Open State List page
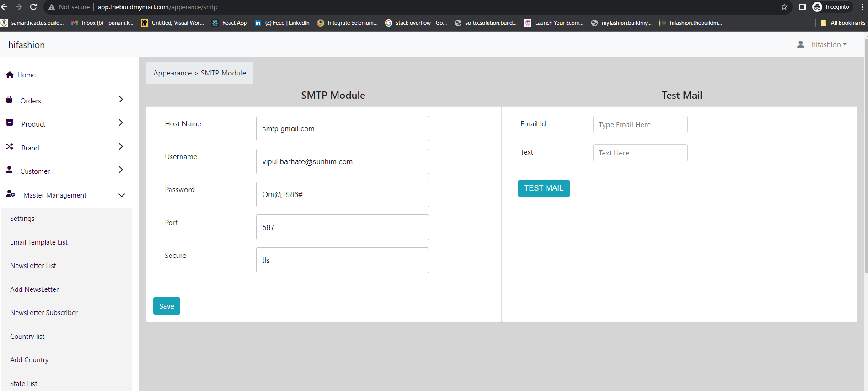This screenshot has height=391, width=868. [x=24, y=384]
